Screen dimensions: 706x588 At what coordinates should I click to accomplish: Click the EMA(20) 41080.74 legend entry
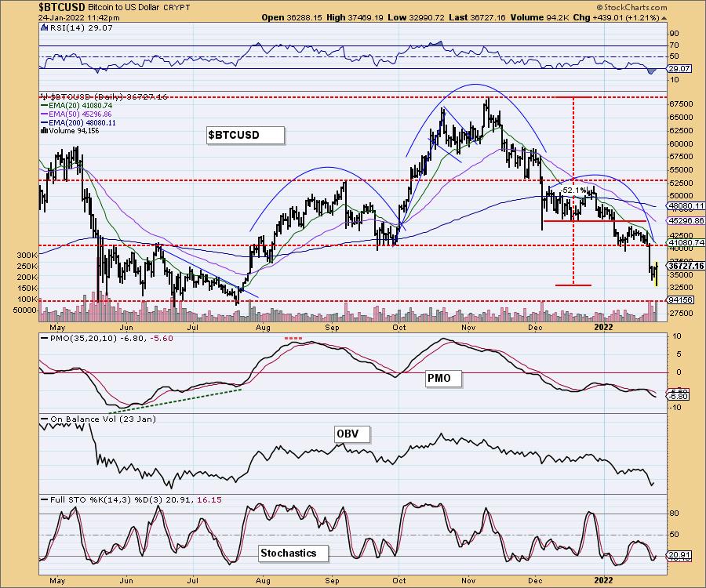pyautogui.click(x=77, y=105)
